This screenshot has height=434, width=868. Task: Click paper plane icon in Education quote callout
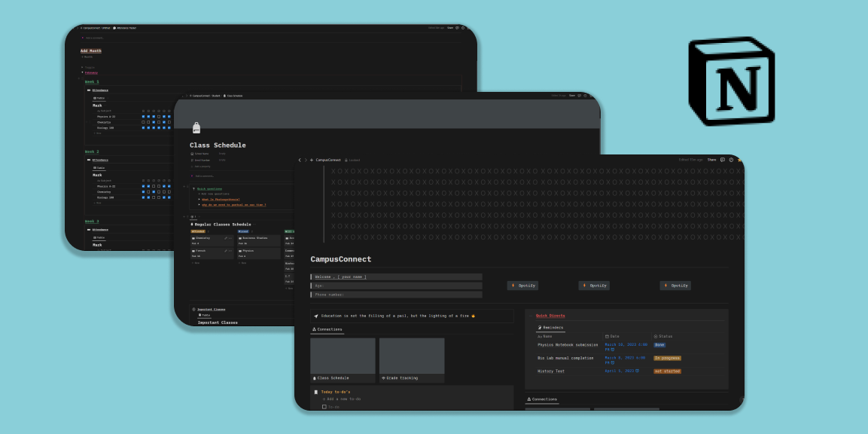(316, 316)
